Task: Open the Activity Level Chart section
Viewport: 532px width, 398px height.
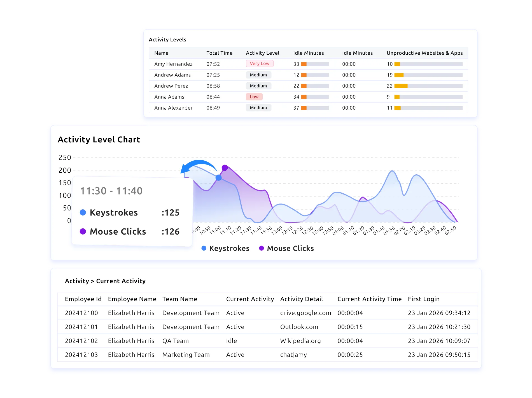Action: pyautogui.click(x=99, y=139)
